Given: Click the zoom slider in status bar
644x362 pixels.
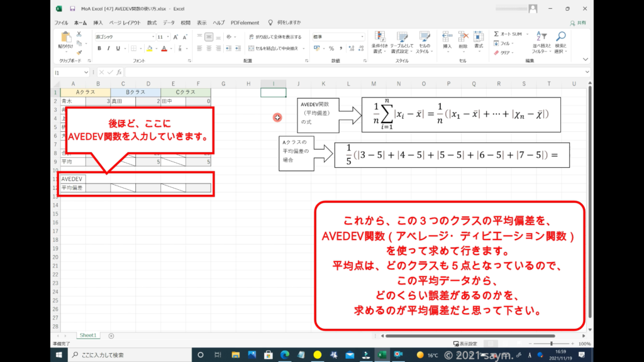Looking at the screenshot, I should [552, 344].
